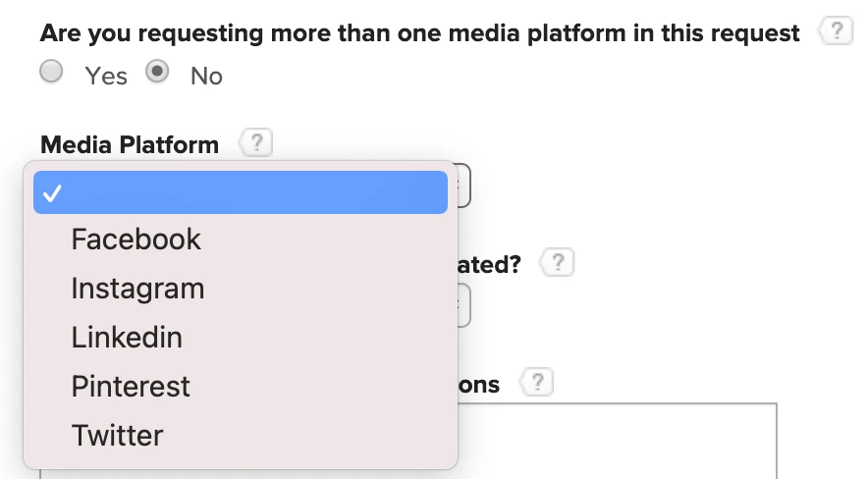Select the Yes radio button
The height and width of the screenshot is (479, 868).
point(51,72)
